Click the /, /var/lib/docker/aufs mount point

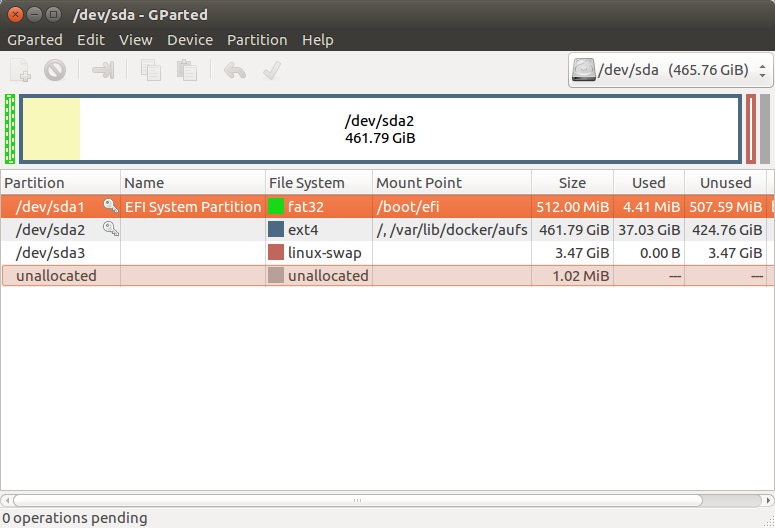coord(452,230)
